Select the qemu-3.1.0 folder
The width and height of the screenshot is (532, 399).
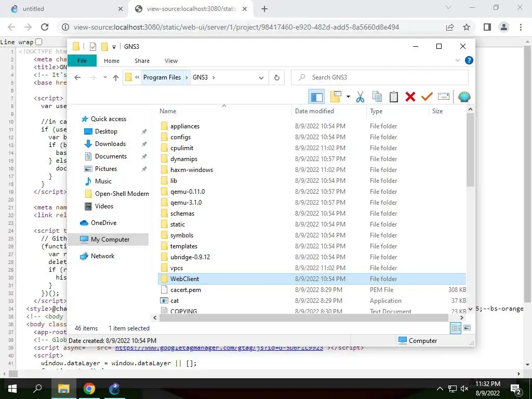click(x=186, y=203)
